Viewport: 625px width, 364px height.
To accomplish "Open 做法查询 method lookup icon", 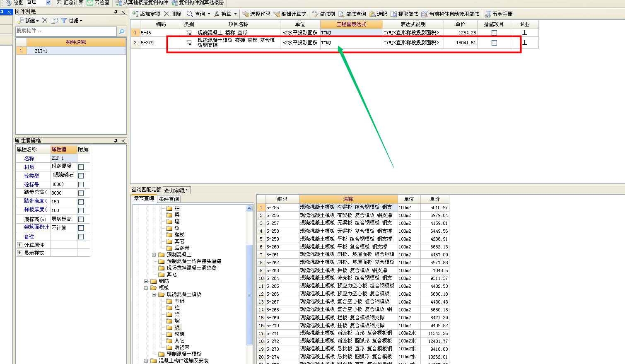I will 341,14.
